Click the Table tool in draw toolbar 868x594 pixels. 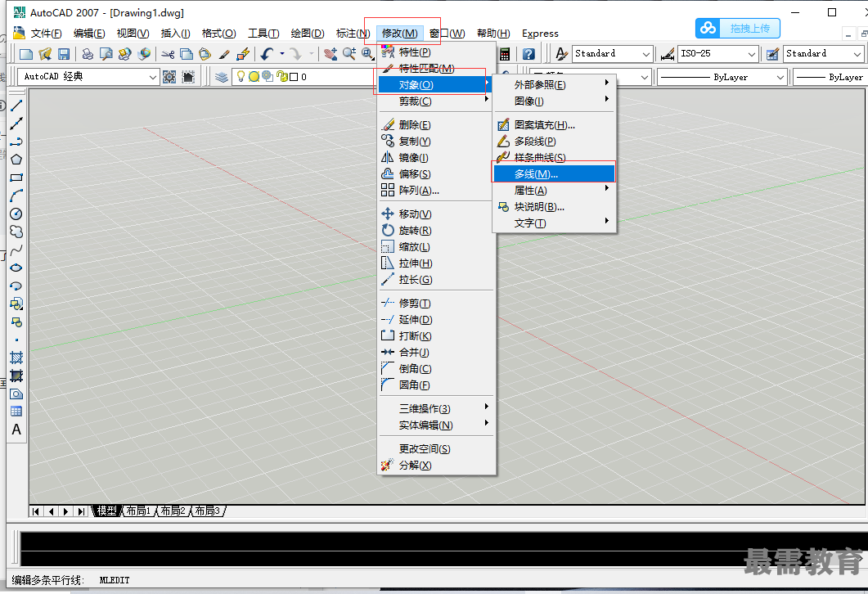coord(16,412)
